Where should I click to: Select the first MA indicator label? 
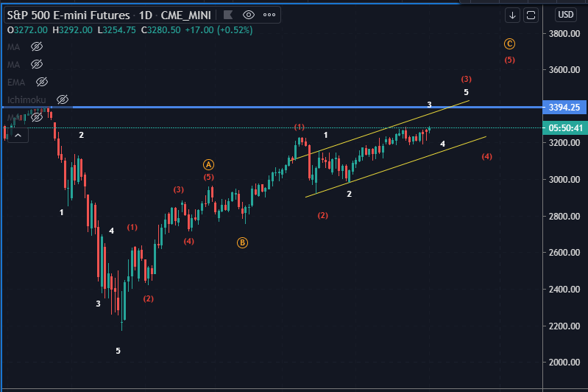(x=13, y=47)
